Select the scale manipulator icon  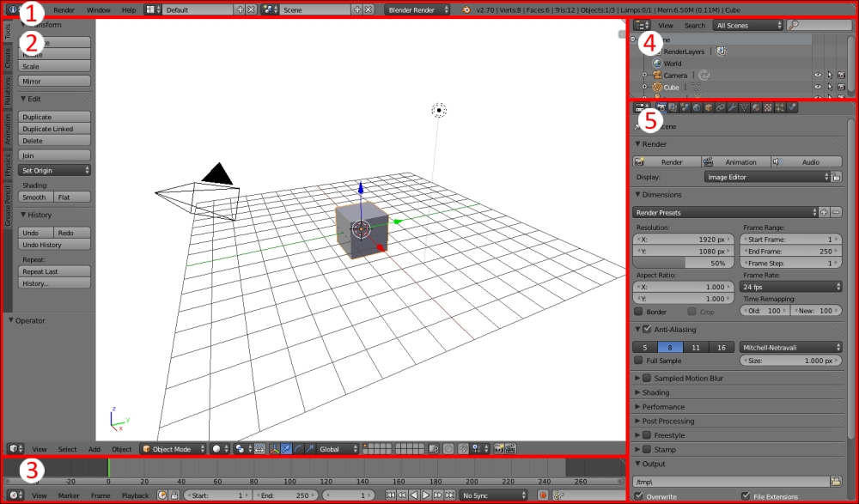tap(310, 449)
